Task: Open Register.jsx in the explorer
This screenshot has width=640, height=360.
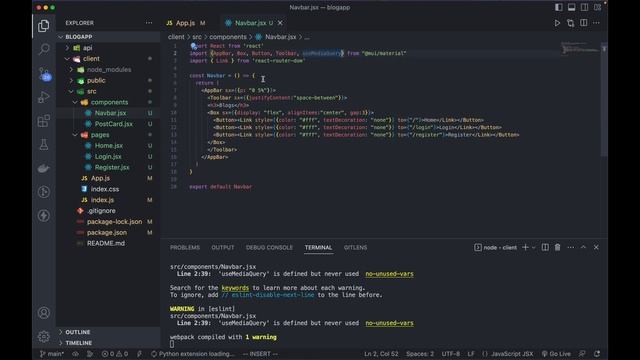Action: 108,167
